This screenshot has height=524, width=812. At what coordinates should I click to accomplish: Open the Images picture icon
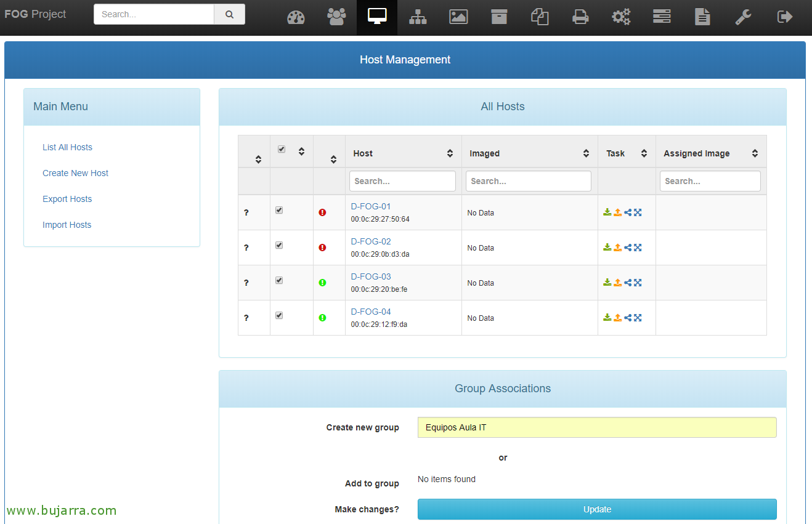(x=458, y=17)
